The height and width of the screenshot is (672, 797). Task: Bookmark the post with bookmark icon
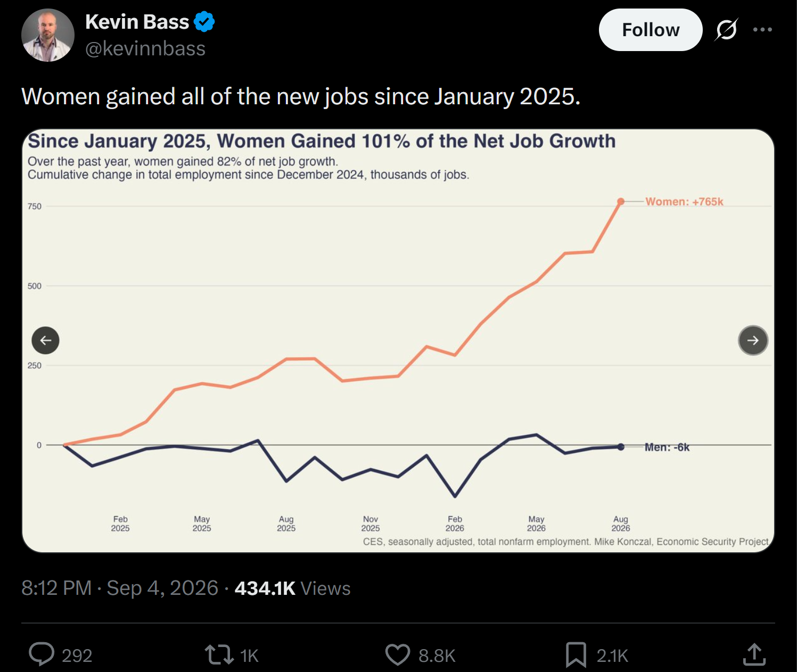pos(576,654)
